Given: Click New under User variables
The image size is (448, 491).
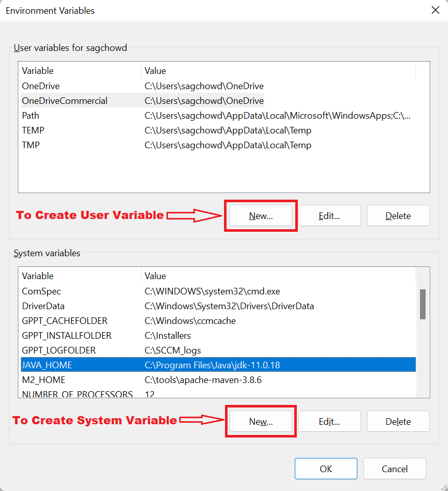Looking at the screenshot, I should [x=261, y=215].
